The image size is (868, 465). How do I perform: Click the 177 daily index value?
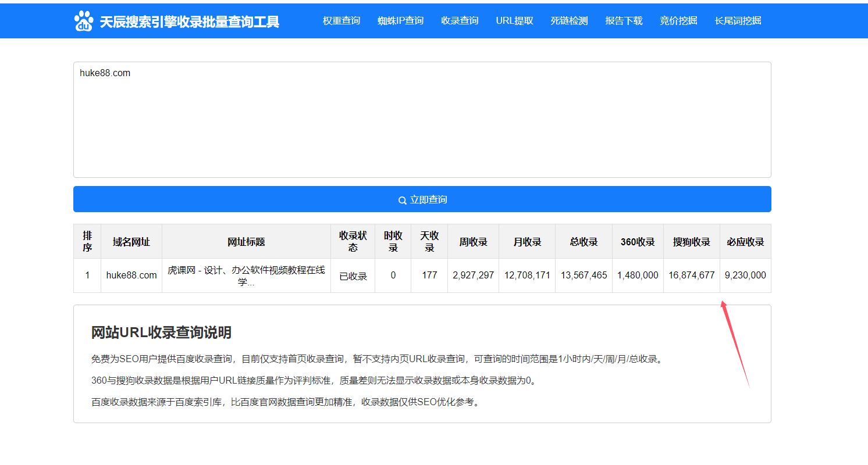coord(429,276)
